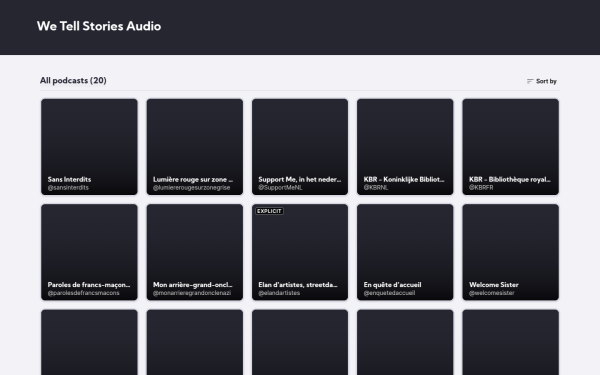Click the EXPLICIT badge on Elan d'artistes
Viewport: 600px width, 375px height.
pyautogui.click(x=269, y=211)
